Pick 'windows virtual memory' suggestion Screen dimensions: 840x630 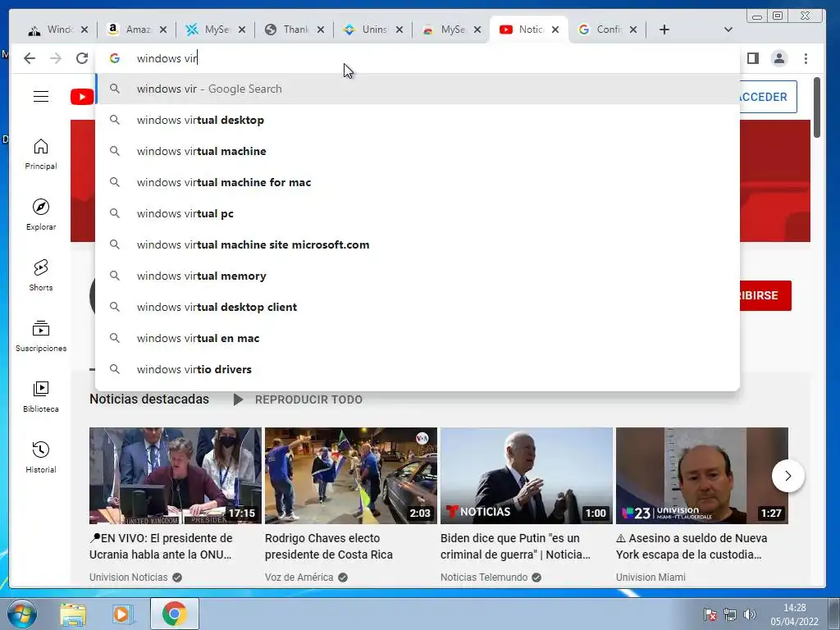(x=418, y=276)
